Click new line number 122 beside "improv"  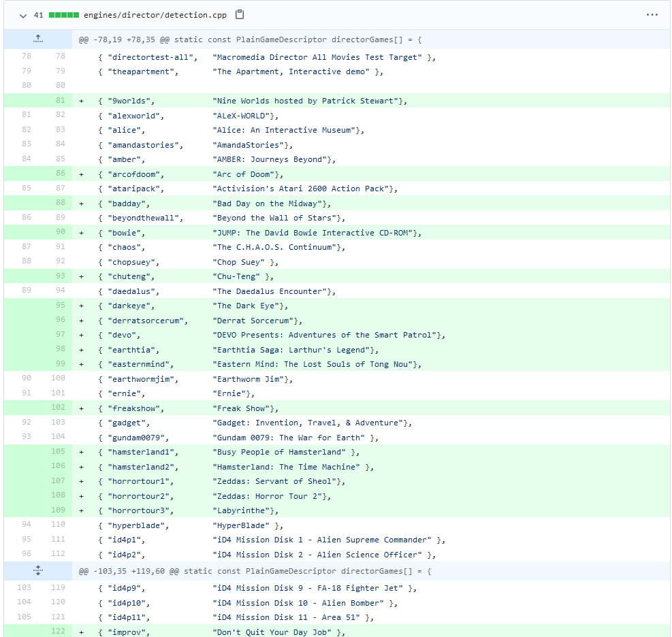pyautogui.click(x=59, y=631)
